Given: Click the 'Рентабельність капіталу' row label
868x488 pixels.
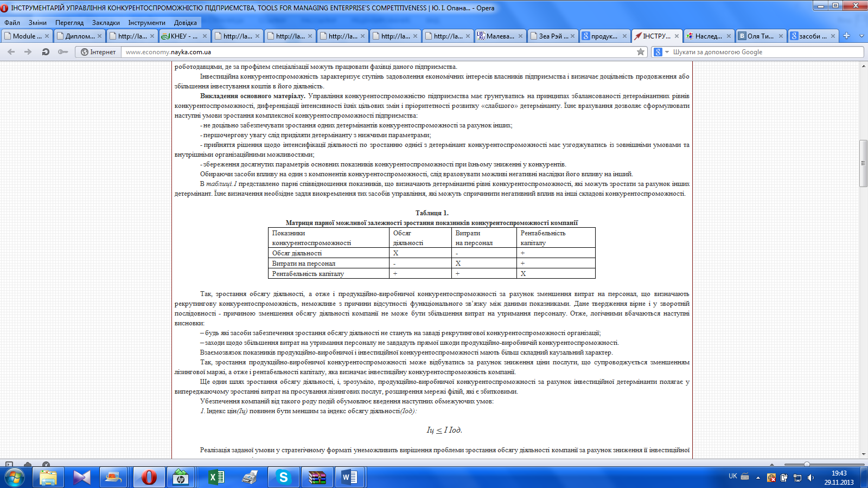Looking at the screenshot, I should click(x=308, y=274).
